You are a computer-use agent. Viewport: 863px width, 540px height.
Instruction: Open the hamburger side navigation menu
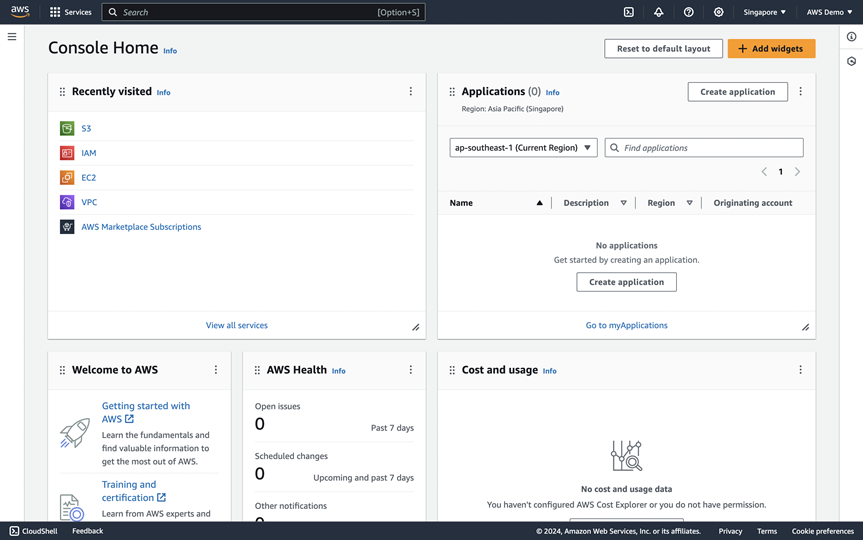point(12,37)
